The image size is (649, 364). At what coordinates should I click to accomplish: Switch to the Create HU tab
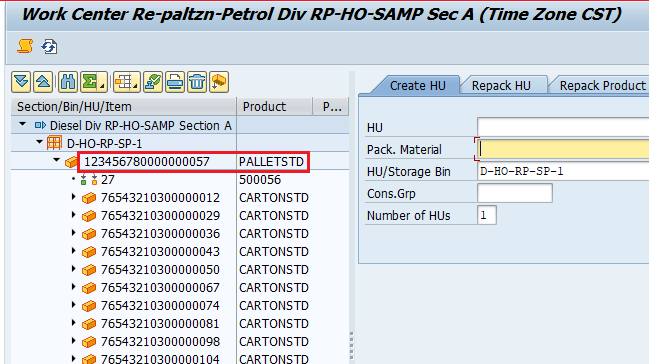(417, 85)
